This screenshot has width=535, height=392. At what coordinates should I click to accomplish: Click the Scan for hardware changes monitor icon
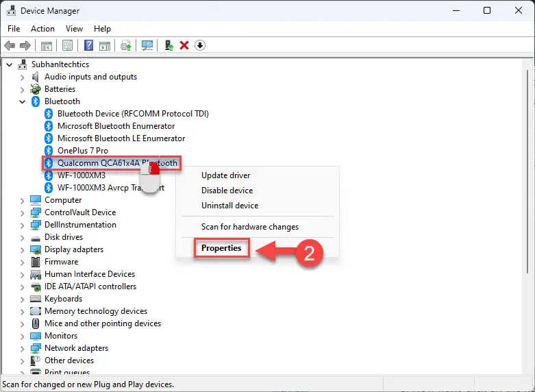147,45
